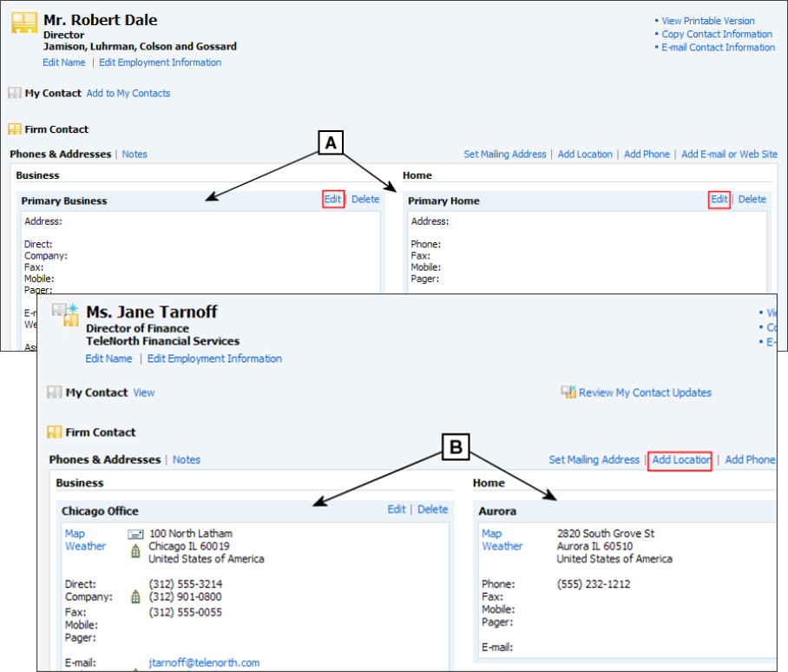
Task: Click Add Phone in Robert Dale's window
Action: click(647, 155)
